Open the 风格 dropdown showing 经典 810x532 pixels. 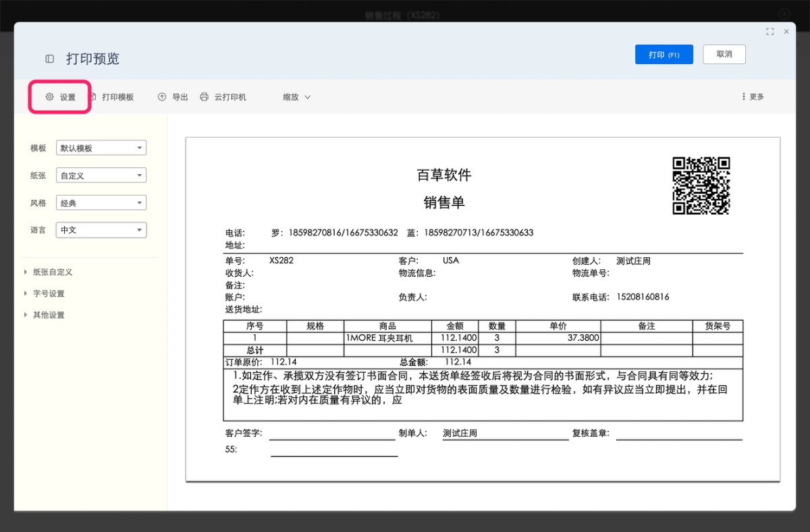pos(101,203)
